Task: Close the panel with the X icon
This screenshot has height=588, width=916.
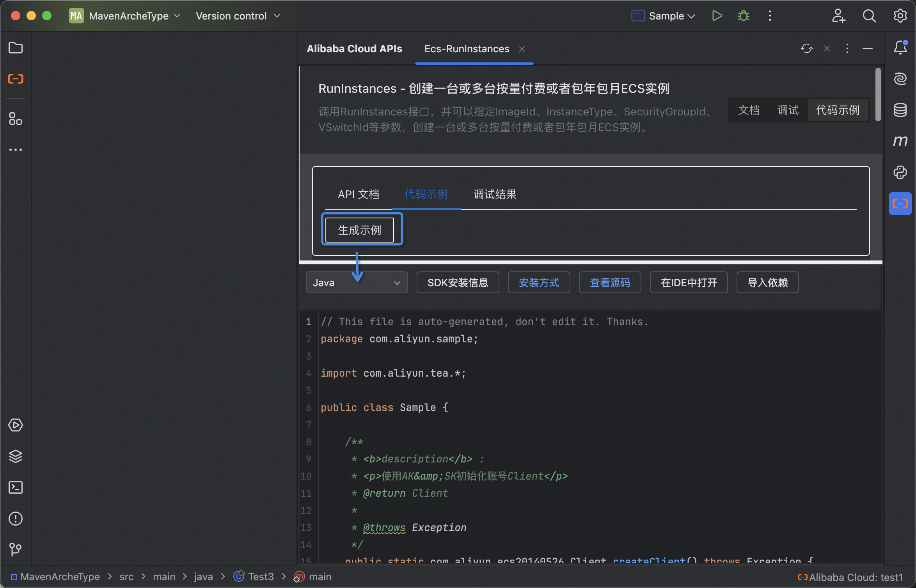Action: click(827, 48)
